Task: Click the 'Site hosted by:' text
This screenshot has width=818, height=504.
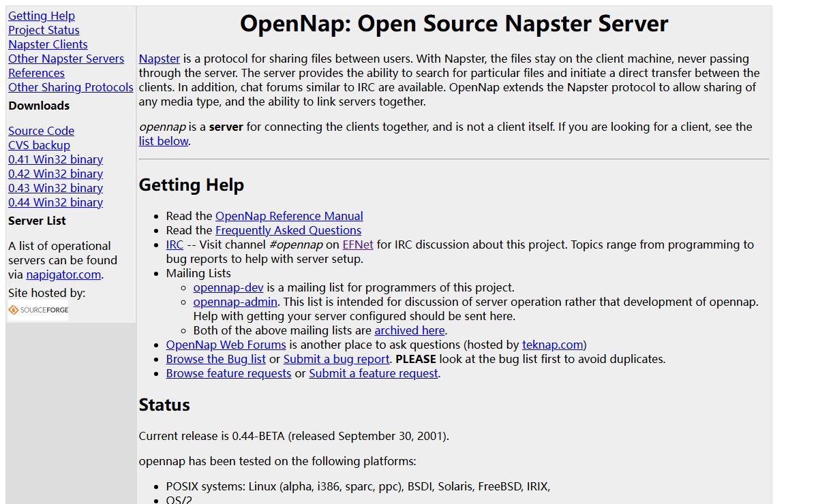Action: (x=47, y=293)
